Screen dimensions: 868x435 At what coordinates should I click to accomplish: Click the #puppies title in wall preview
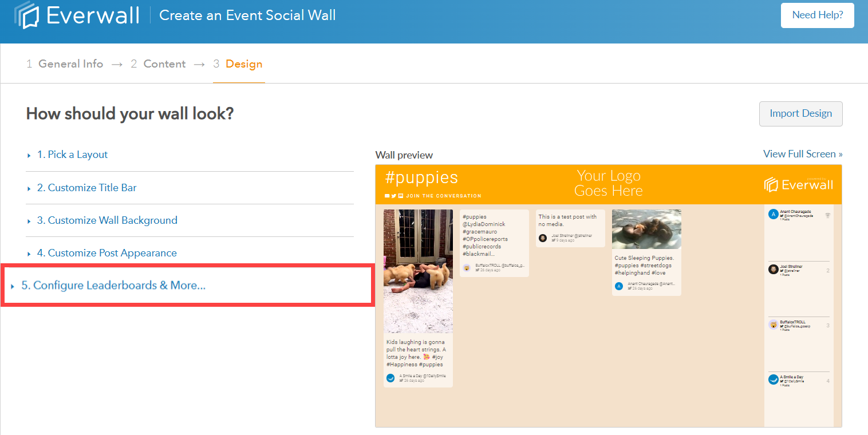[421, 177]
